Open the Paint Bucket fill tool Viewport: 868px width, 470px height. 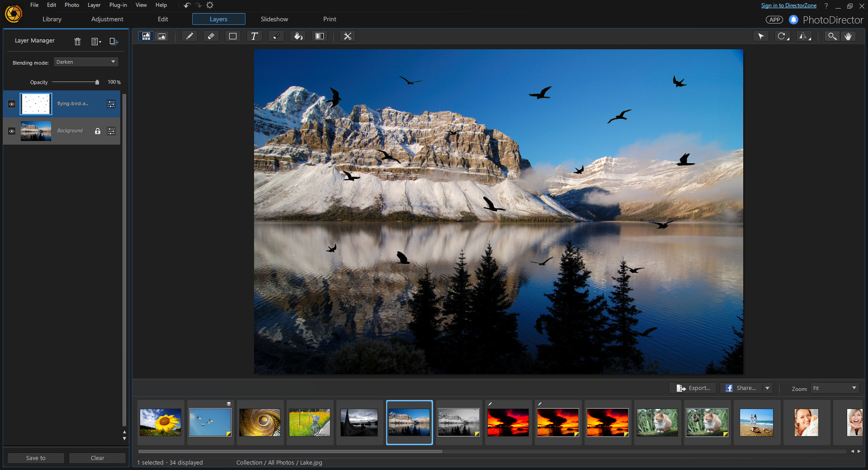[x=298, y=36]
